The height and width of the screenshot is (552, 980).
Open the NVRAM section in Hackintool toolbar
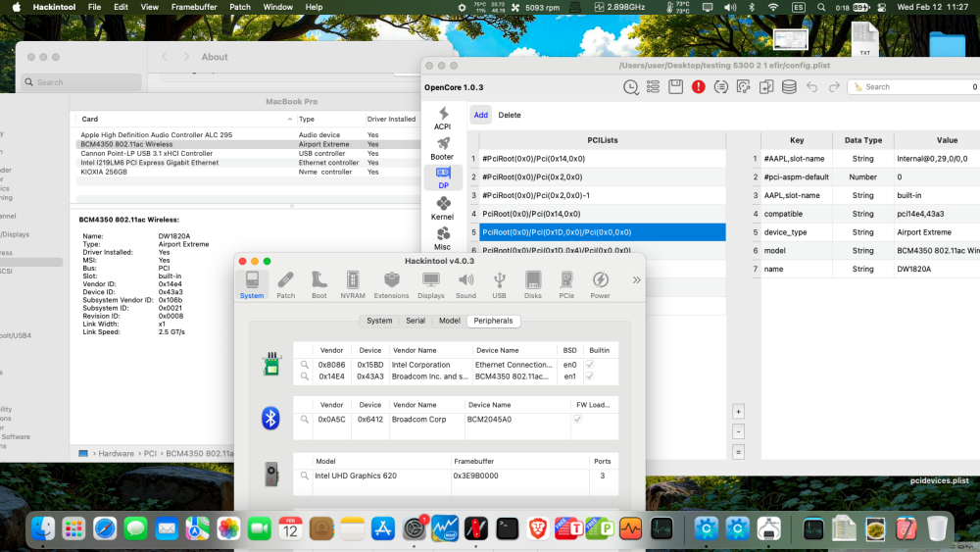point(353,285)
